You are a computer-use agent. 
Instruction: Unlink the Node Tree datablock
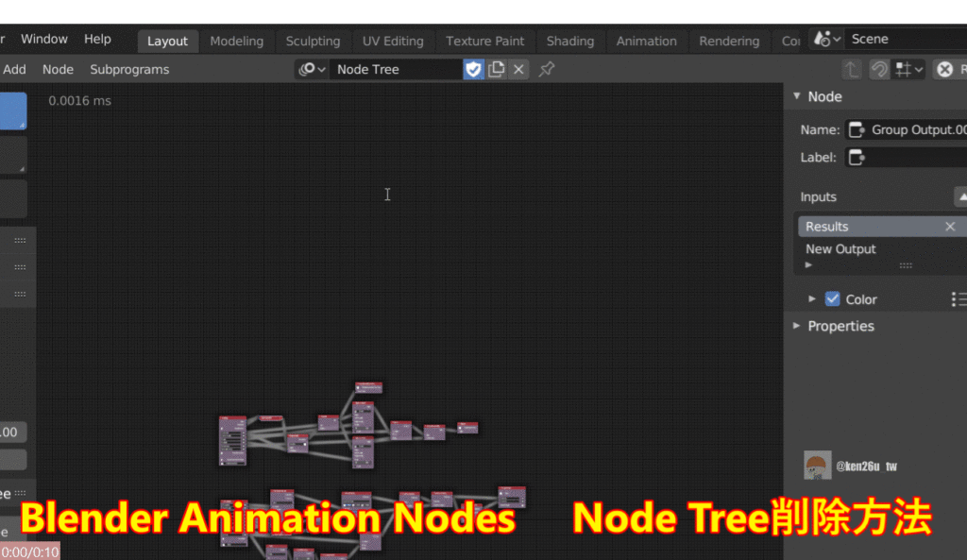517,69
